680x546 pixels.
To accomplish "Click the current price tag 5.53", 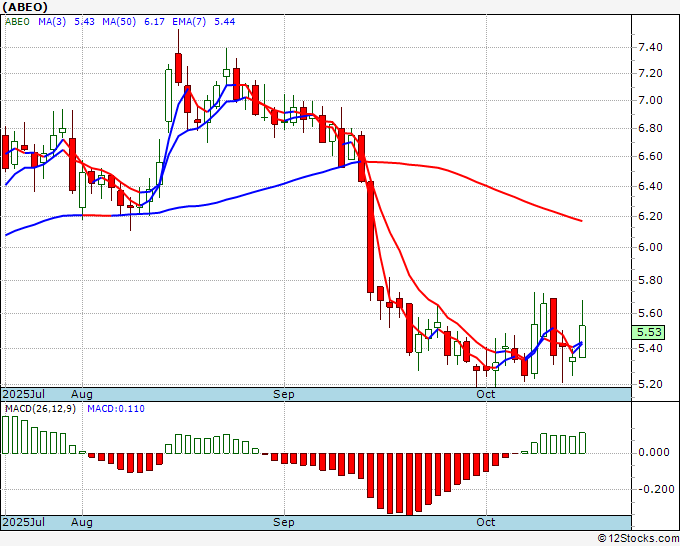I will pos(649,332).
